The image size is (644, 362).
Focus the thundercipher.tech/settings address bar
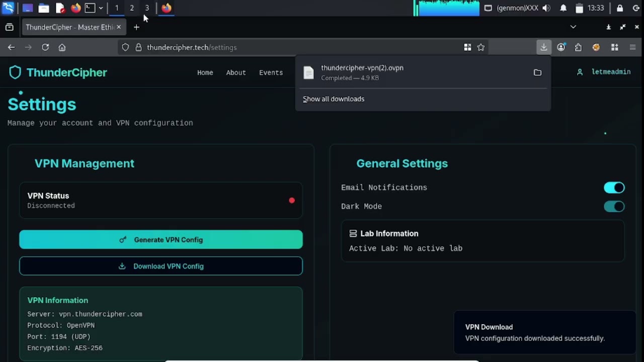tap(302, 47)
